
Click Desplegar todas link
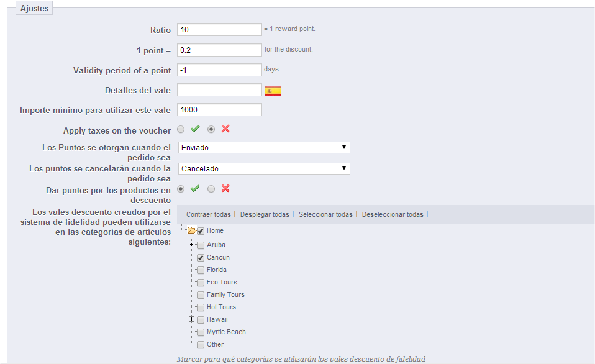[265, 215]
